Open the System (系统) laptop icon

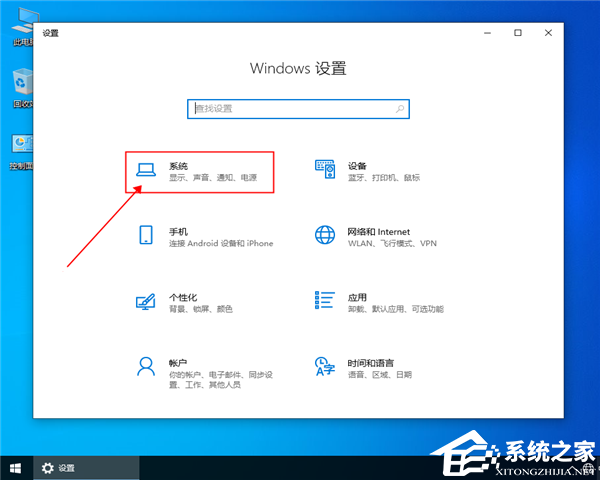[146, 170]
